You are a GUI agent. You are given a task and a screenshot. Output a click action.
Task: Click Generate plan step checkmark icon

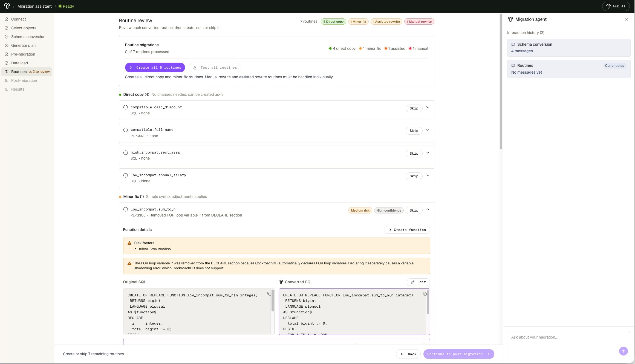7,45
